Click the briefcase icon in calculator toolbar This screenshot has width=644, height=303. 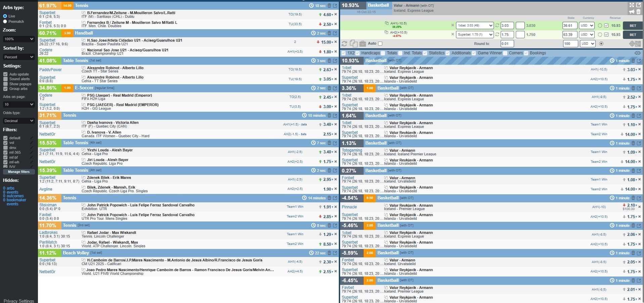[363, 44]
